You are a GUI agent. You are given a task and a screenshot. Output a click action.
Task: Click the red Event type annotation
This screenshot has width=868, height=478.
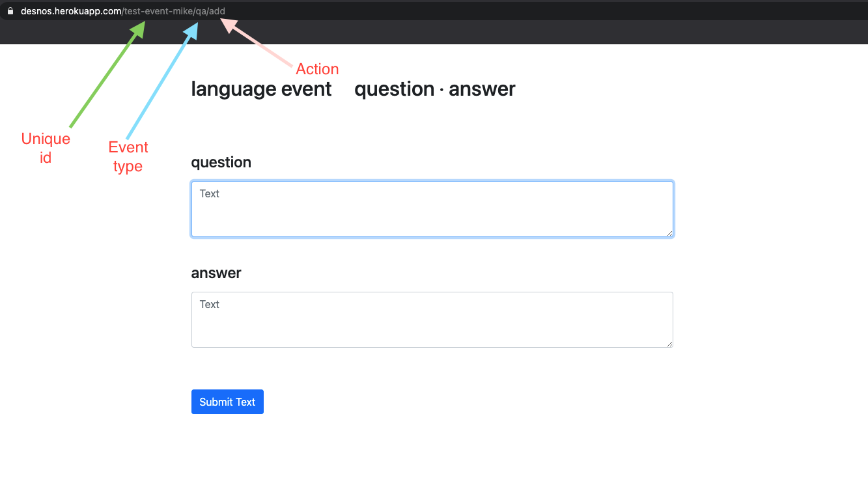click(128, 156)
